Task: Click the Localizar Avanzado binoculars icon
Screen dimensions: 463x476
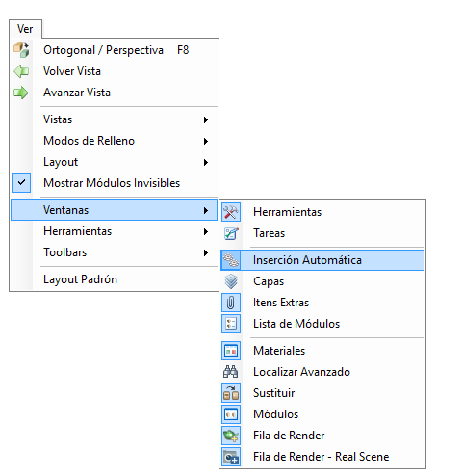Action: [231, 372]
